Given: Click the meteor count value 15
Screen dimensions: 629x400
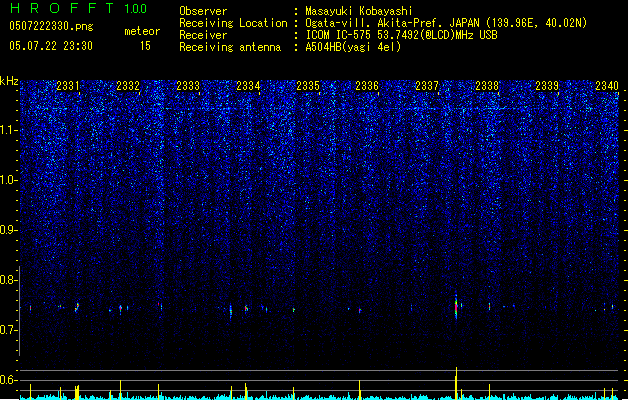Looking at the screenshot, I should [x=145, y=46].
